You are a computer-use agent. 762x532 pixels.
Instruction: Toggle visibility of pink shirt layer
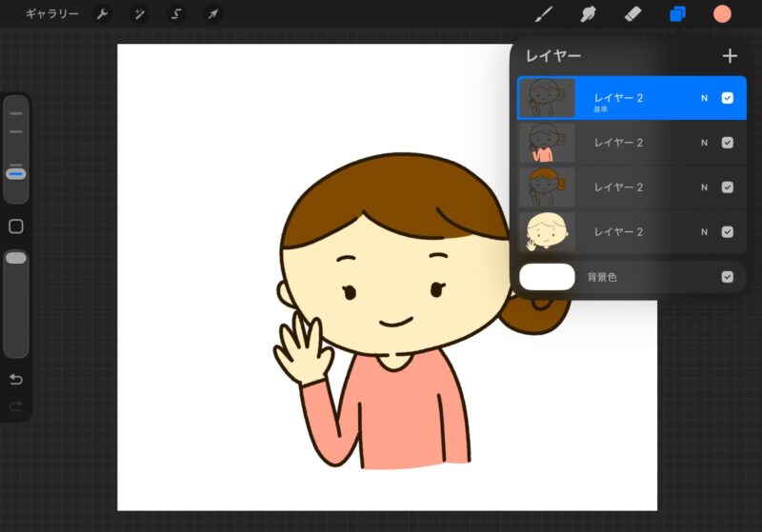[728, 143]
